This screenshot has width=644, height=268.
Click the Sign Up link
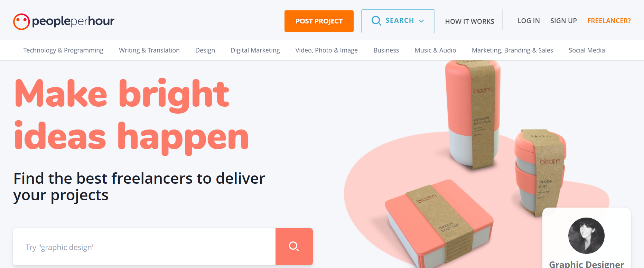click(x=563, y=21)
